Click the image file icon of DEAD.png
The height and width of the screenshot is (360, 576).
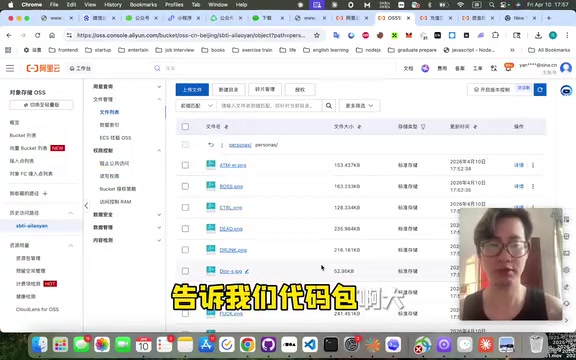[211, 228]
